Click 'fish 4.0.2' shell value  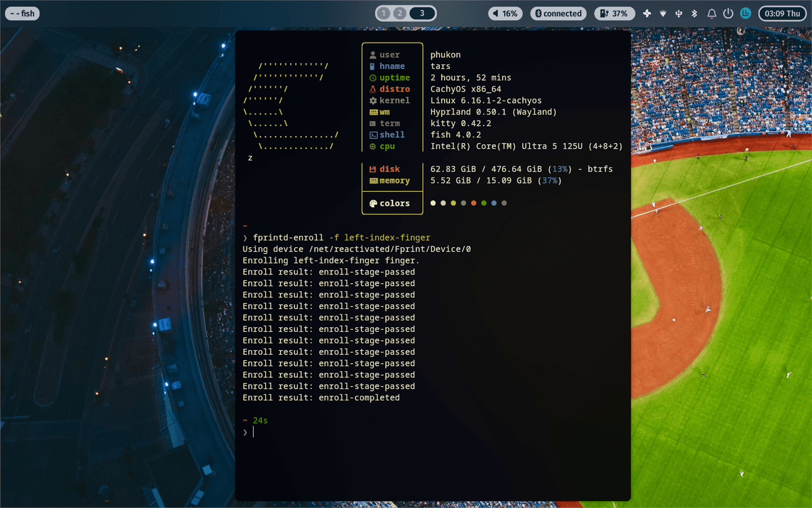455,135
